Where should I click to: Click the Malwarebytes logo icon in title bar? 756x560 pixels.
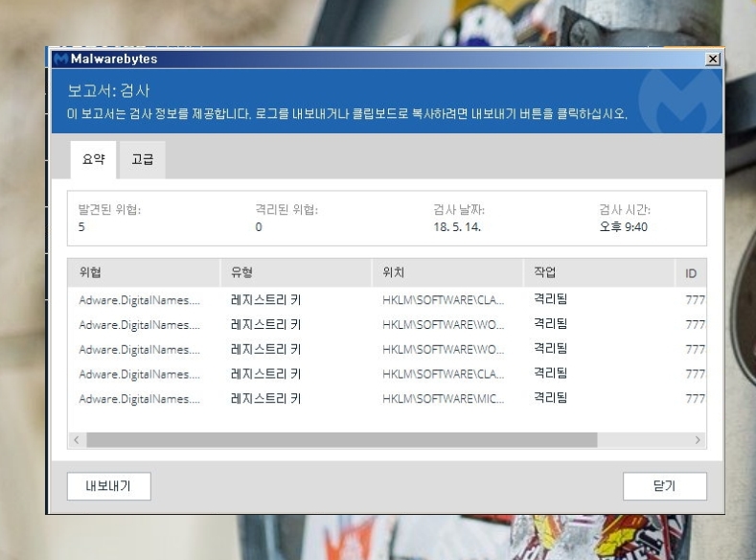[x=60, y=58]
